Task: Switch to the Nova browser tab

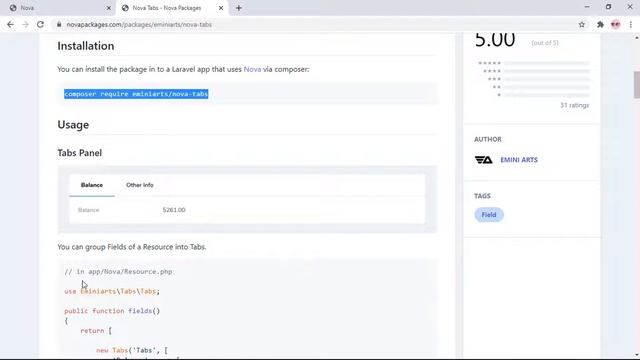Action: [x=57, y=8]
